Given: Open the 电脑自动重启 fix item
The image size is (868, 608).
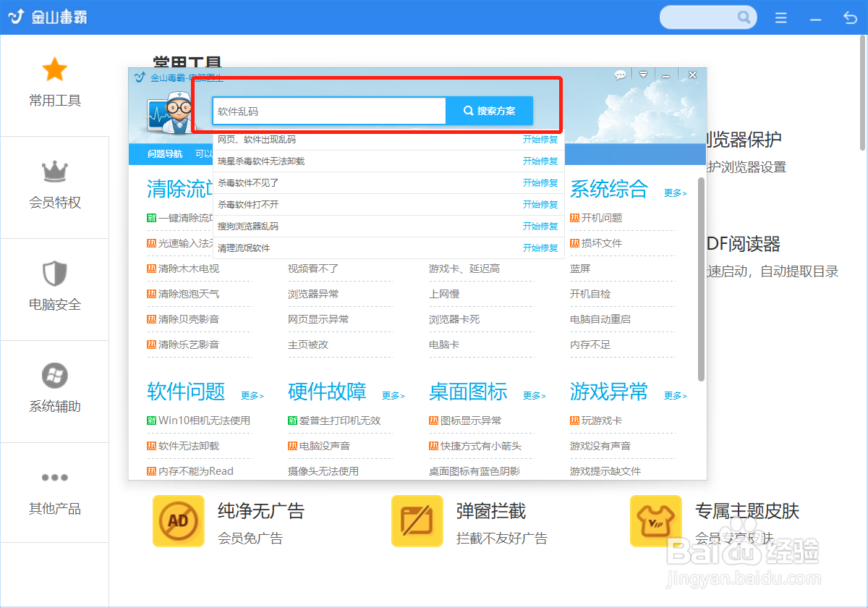Looking at the screenshot, I should coord(600,319).
